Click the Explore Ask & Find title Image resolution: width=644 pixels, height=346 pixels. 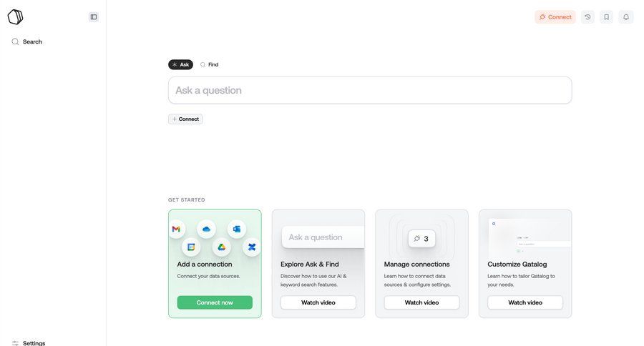tap(310, 265)
